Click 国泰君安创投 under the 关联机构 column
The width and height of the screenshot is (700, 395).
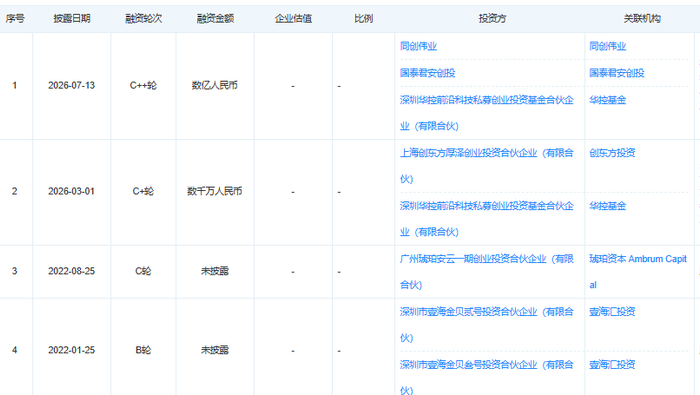[617, 73]
